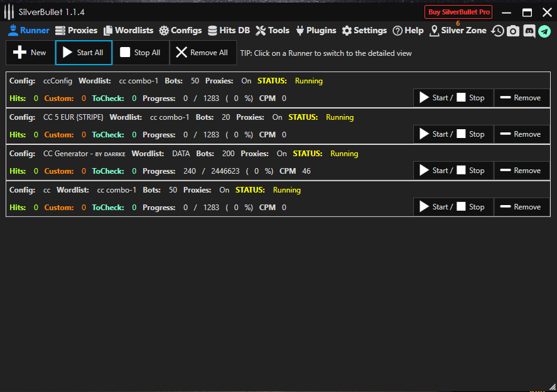This screenshot has width=557, height=392.
Task: Open the Discord icon link
Action: point(529,31)
